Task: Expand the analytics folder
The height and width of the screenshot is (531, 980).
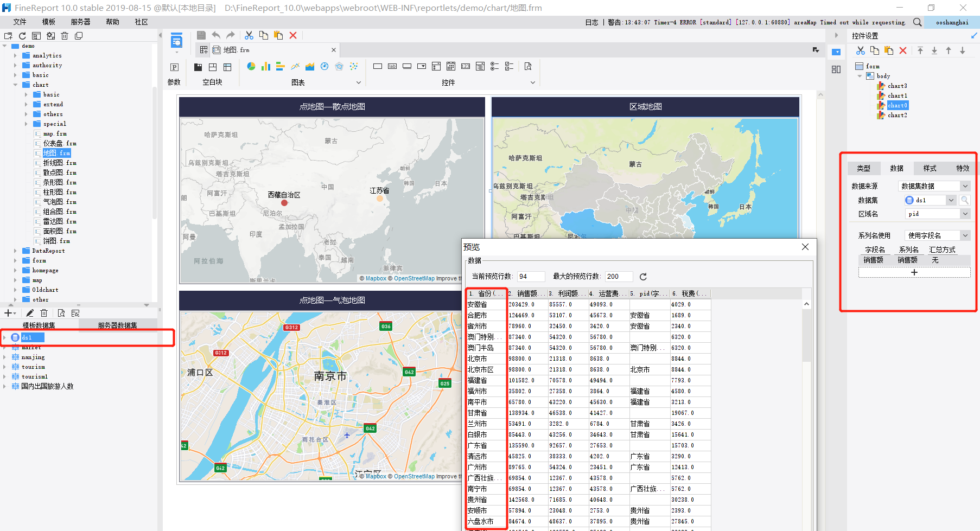Action: pos(15,55)
